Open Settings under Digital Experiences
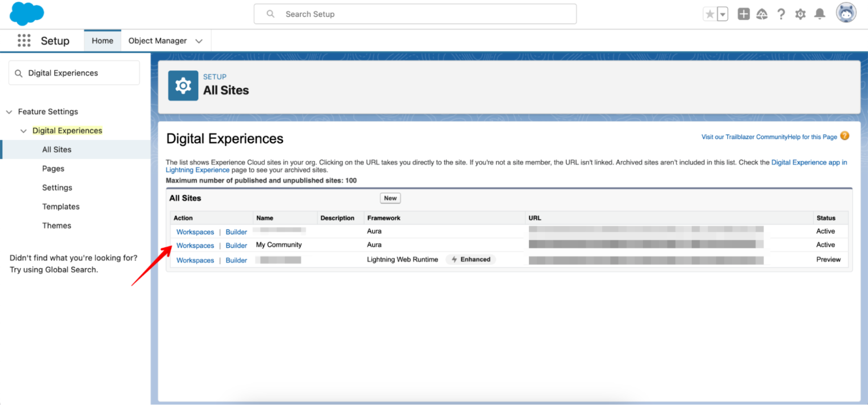 [57, 187]
